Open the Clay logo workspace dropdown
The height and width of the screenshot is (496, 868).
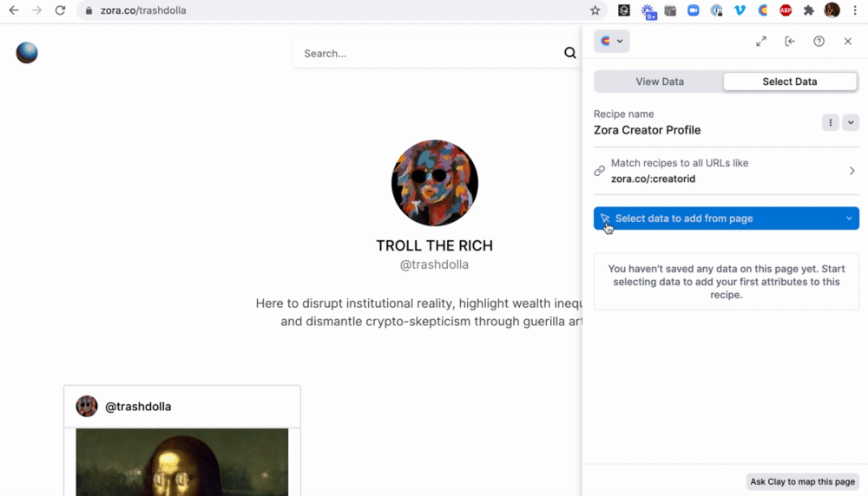coord(612,41)
